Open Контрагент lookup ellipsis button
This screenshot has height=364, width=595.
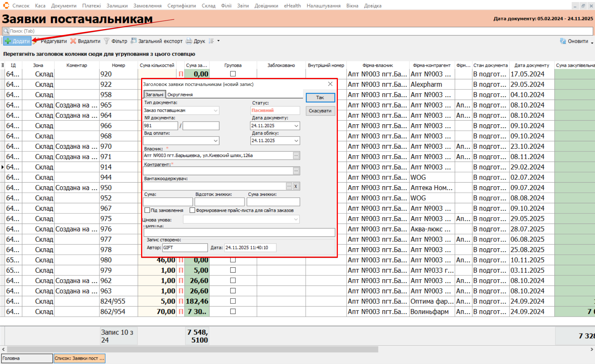[x=296, y=171]
